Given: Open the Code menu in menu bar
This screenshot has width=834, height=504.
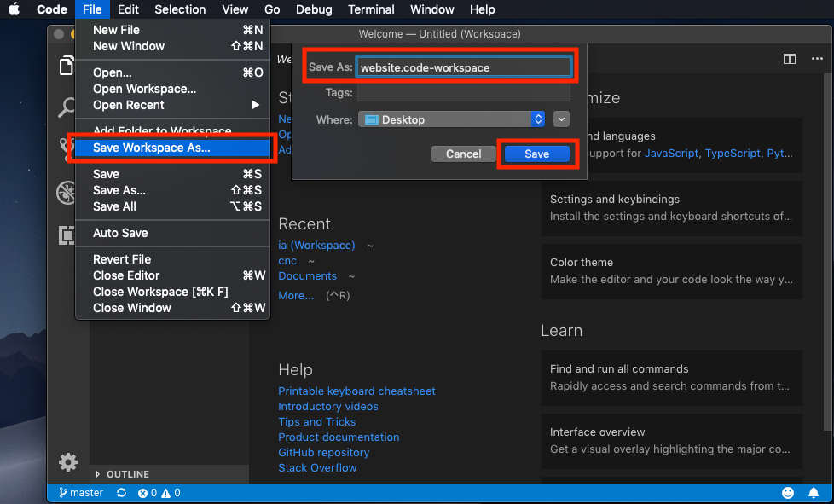Looking at the screenshot, I should point(52,9).
